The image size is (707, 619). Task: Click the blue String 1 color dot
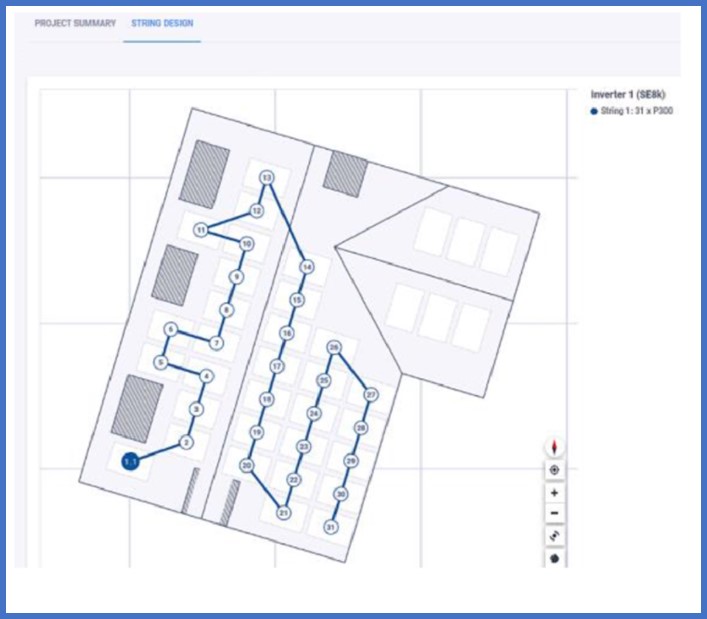595,111
